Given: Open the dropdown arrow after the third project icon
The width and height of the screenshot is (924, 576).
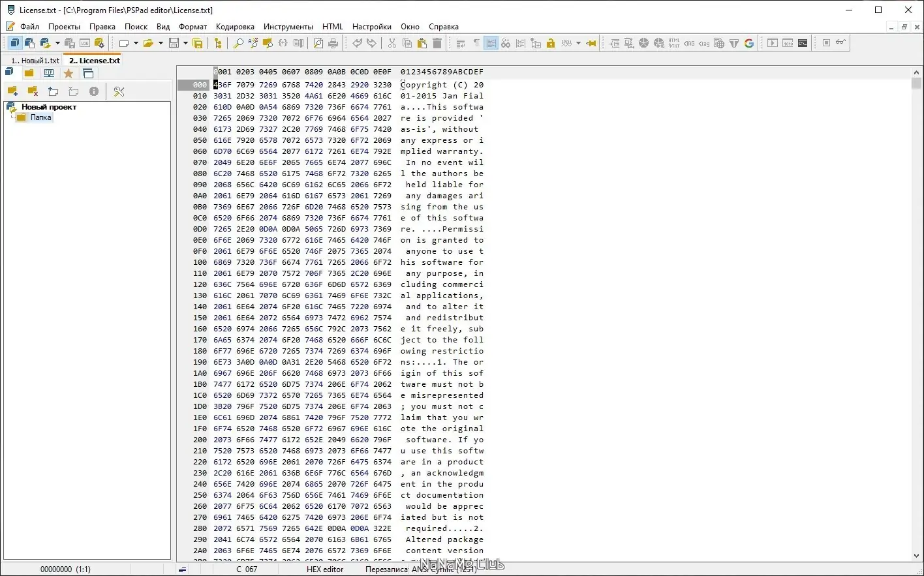Looking at the screenshot, I should pos(57,43).
